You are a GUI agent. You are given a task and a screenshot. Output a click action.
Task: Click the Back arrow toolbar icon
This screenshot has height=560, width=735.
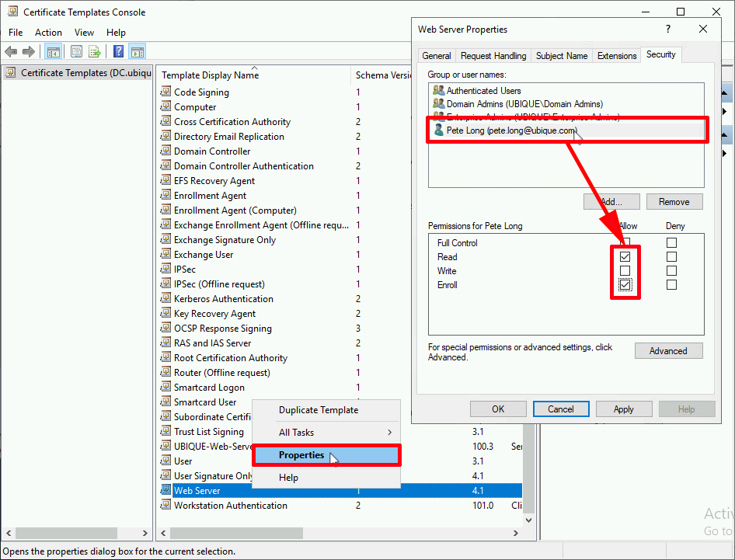tap(11, 51)
